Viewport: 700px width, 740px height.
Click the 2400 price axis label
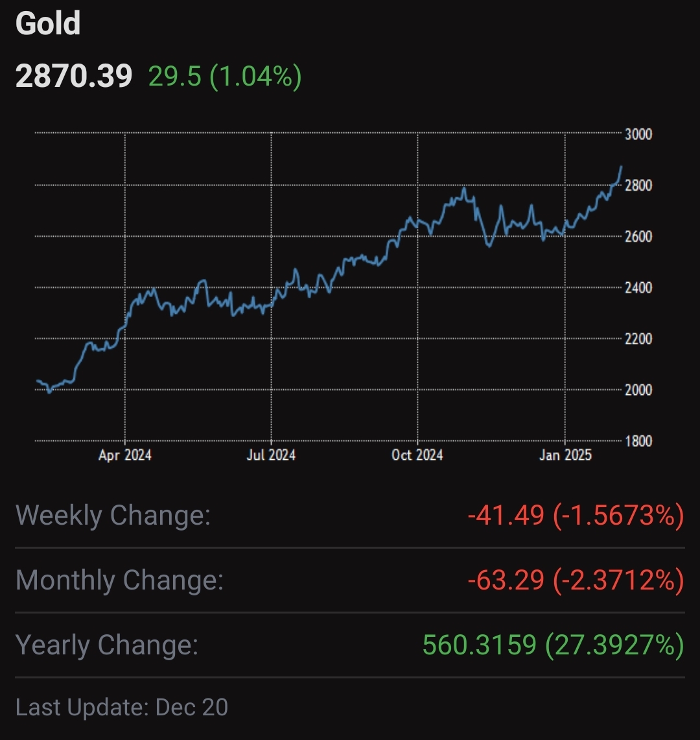pos(638,287)
